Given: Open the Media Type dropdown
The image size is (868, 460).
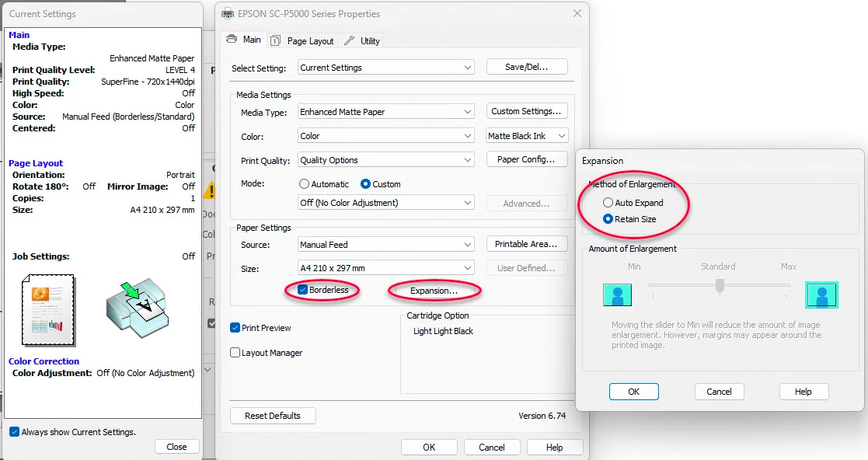Looking at the screenshot, I should (386, 112).
